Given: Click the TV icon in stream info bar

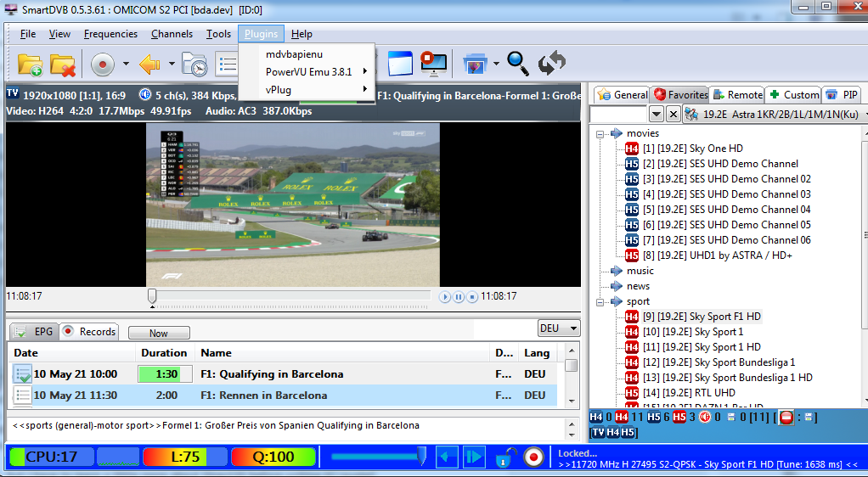Looking at the screenshot, I should 12,93.
